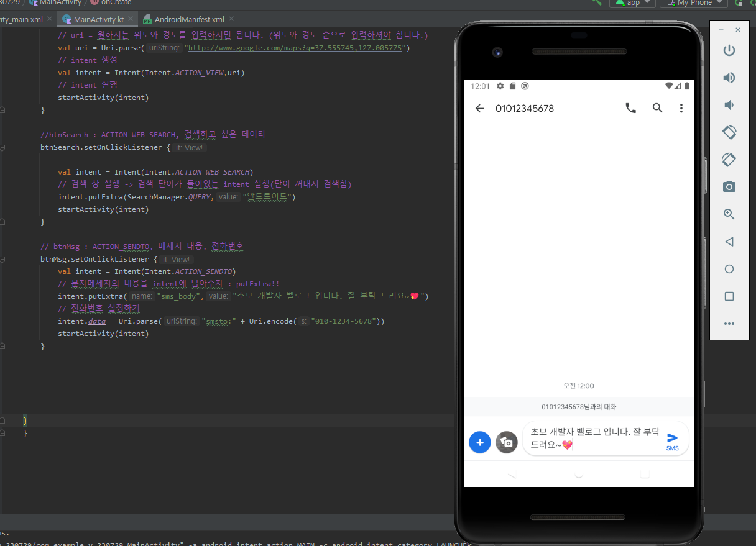Click the "안드로이드" query string
Viewport: 756px width, 546px height.
click(x=269, y=197)
